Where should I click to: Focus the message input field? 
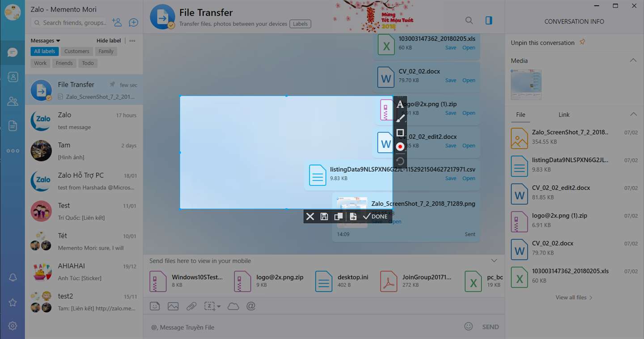coord(304,327)
